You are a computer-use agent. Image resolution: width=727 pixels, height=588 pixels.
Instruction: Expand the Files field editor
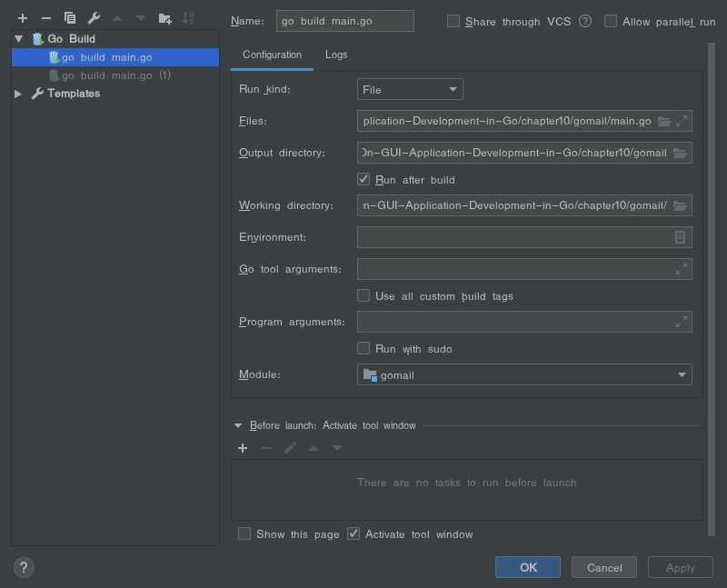(682, 122)
